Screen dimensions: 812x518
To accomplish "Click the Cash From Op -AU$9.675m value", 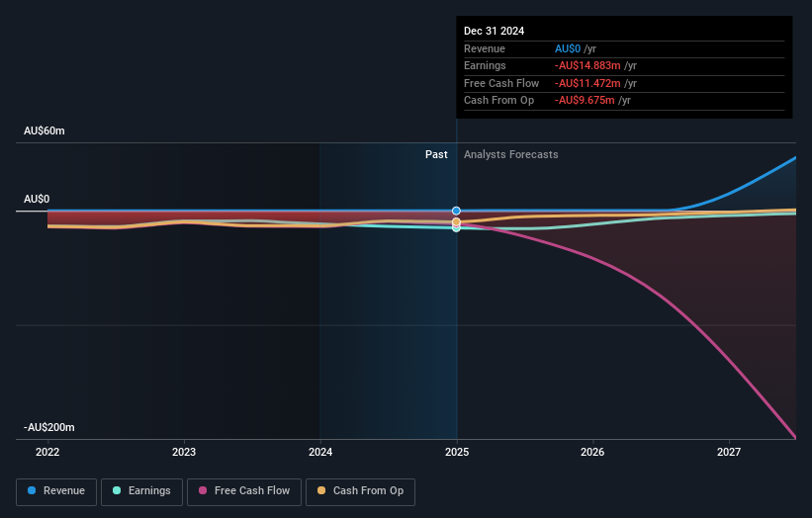I will coord(585,101).
